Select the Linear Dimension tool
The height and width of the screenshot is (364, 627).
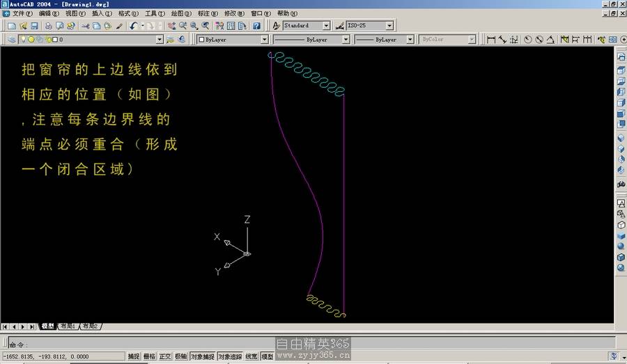point(491,40)
